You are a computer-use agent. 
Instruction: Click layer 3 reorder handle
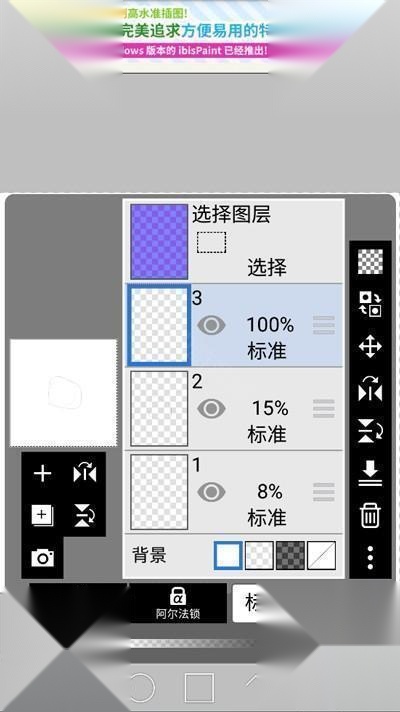[324, 325]
